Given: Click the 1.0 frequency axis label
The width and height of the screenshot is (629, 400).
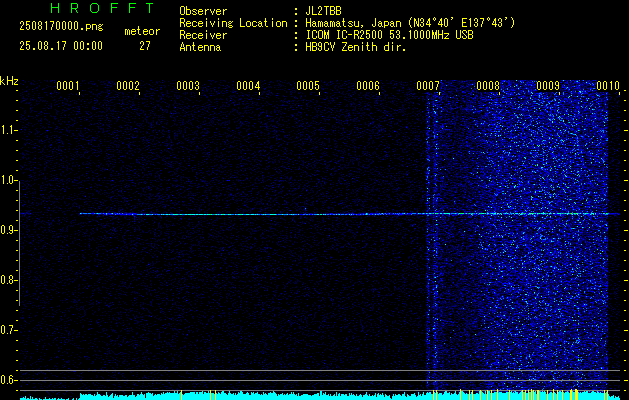Looking at the screenshot, I should click(x=8, y=180).
